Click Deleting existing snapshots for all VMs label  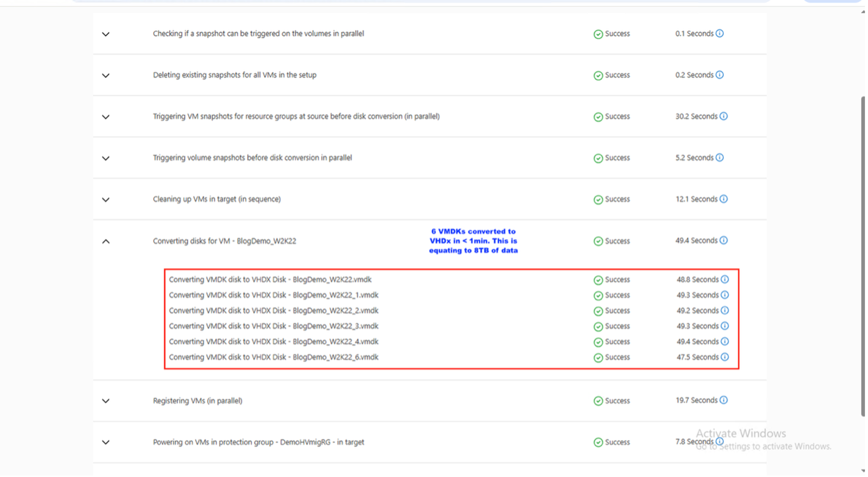point(235,75)
